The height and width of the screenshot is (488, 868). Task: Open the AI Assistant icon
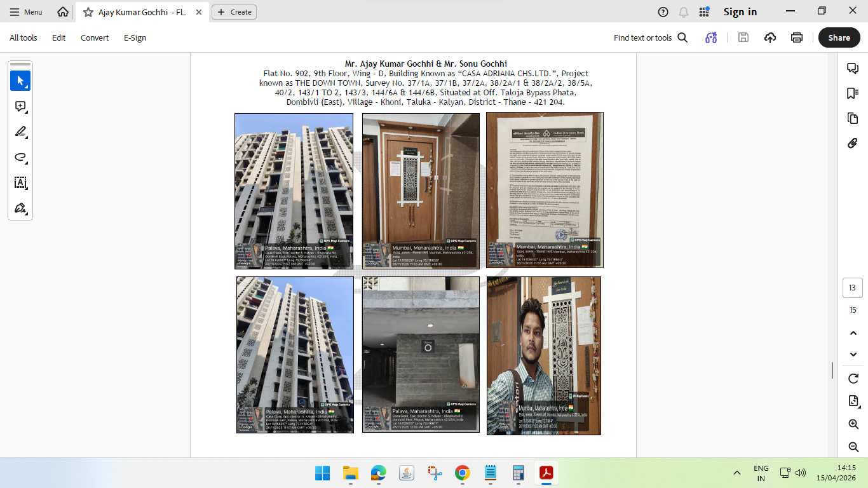coord(711,38)
